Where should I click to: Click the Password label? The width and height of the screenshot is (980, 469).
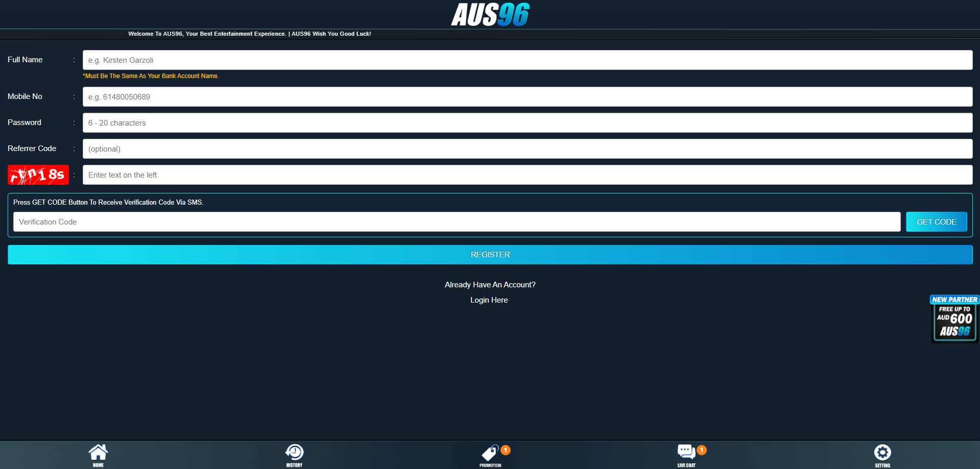tap(25, 122)
